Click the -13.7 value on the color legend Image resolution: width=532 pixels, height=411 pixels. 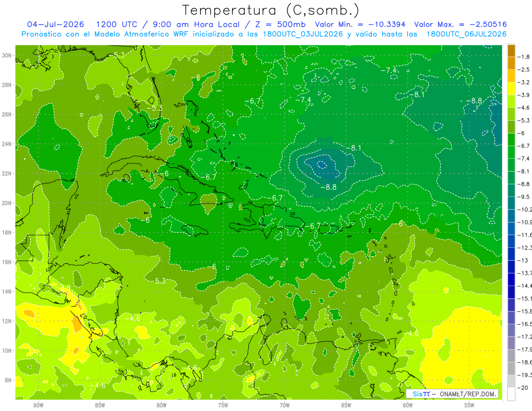[524, 273]
